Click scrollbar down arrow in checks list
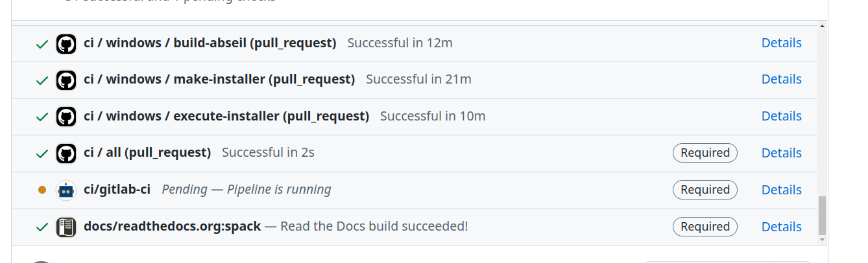Viewport: 868px width, 263px height. [823, 240]
